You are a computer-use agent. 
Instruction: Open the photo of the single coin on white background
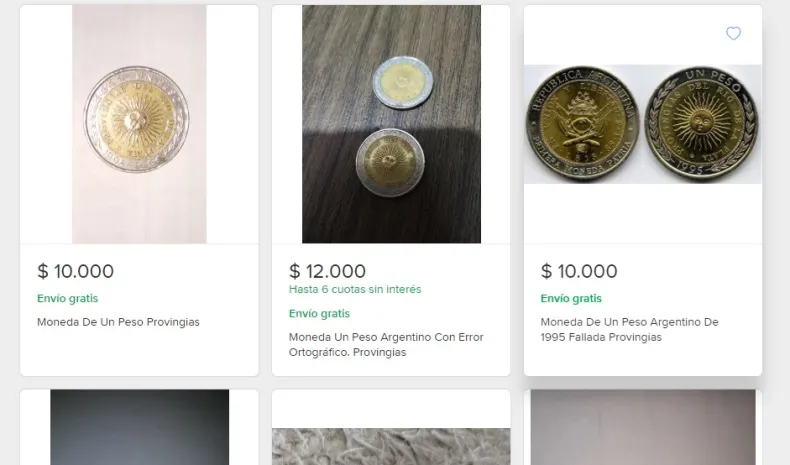pos(139,124)
